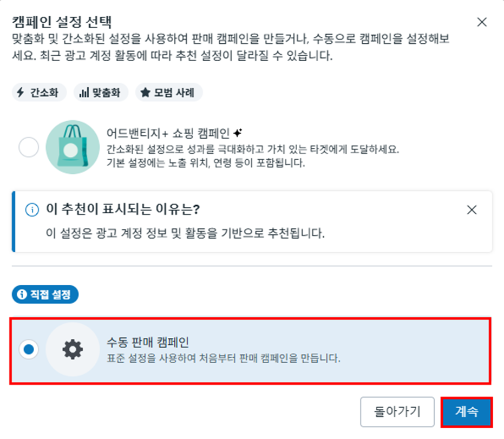
Task: Select the 수동 판매 캠페인 radio button
Action: [29, 349]
